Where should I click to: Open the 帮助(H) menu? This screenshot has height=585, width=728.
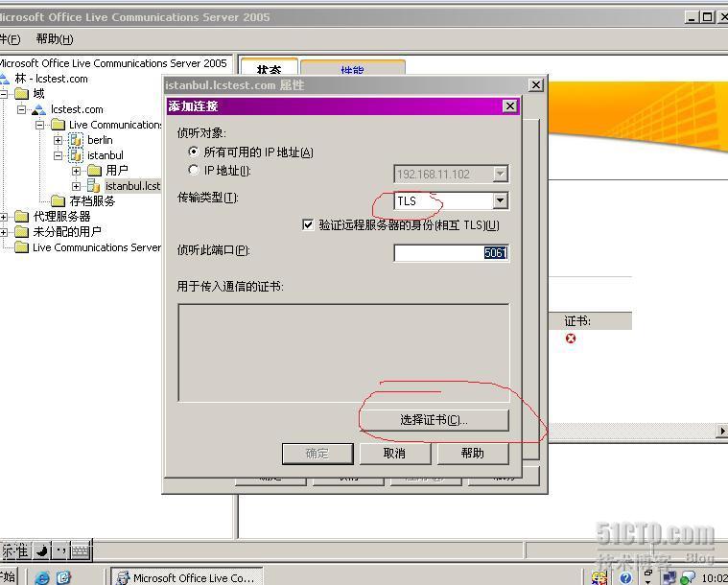(x=55, y=39)
